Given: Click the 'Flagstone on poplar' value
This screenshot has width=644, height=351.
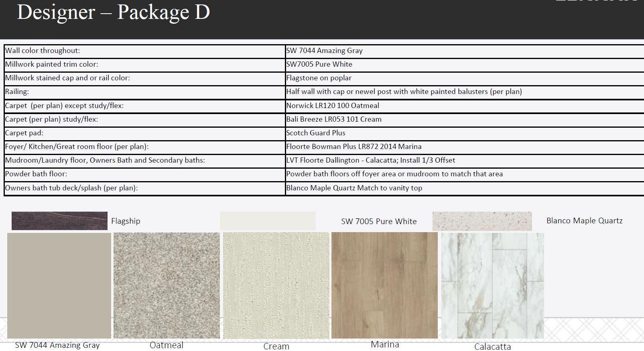Looking at the screenshot, I should pyautogui.click(x=319, y=78).
